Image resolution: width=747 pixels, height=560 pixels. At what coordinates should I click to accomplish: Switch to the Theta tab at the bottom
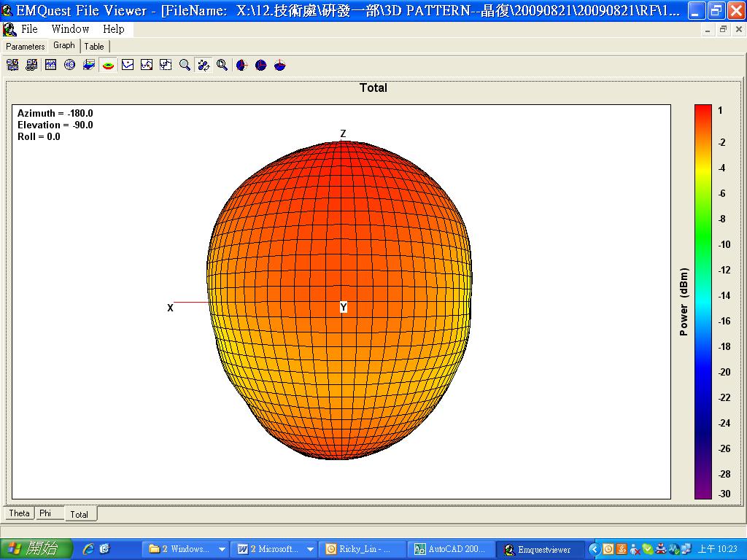pos(19,513)
